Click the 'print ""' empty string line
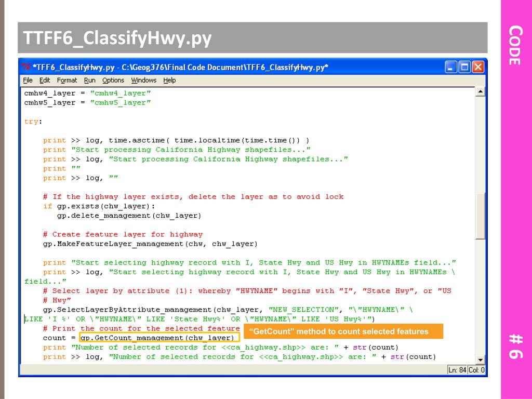Viewport: 532px width, 399px height. (61, 168)
